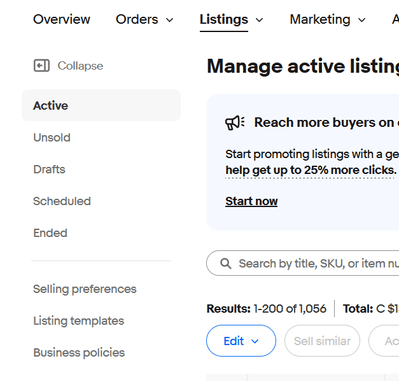Viewport: 399px width, 381px height.
Task: Click the magnifier icon in search box
Action: click(226, 263)
